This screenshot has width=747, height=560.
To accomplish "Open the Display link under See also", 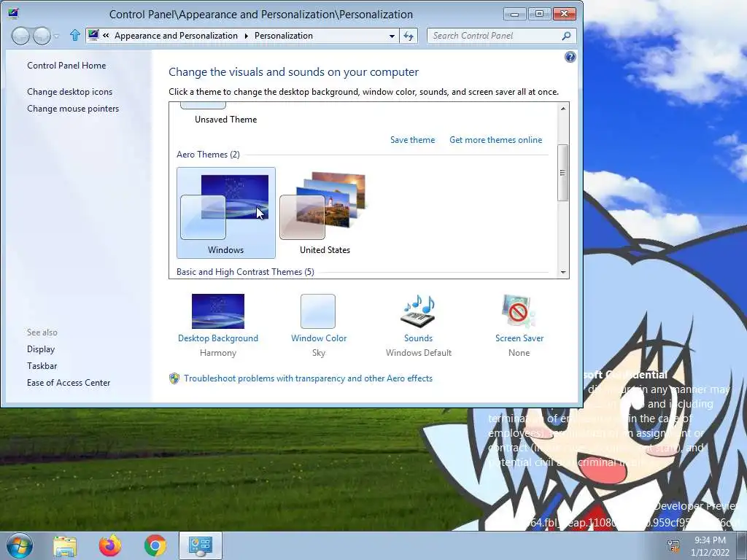I will [41, 349].
